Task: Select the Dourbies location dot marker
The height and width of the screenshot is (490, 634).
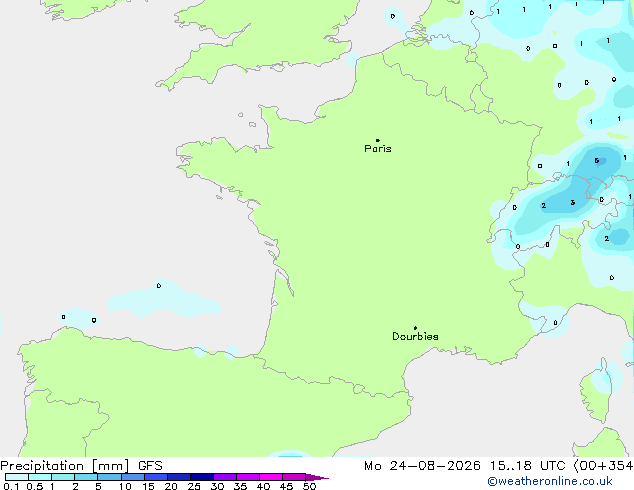Action: coord(415,328)
